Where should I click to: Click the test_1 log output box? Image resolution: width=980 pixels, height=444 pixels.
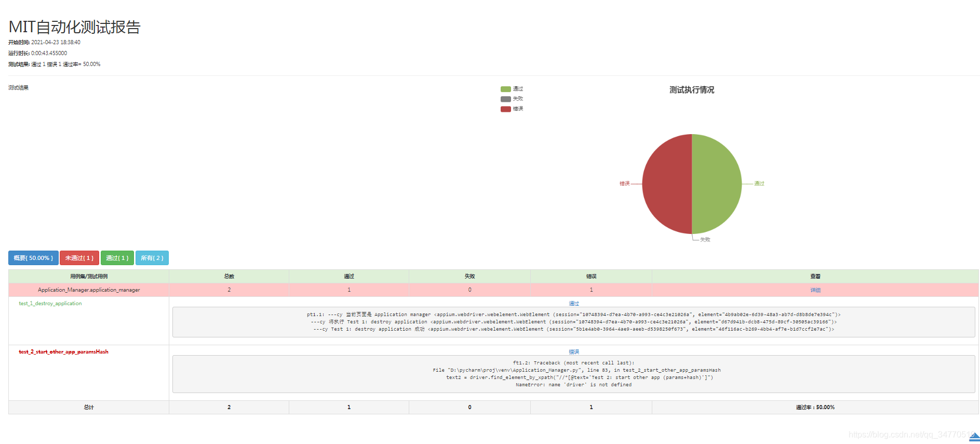pos(574,322)
